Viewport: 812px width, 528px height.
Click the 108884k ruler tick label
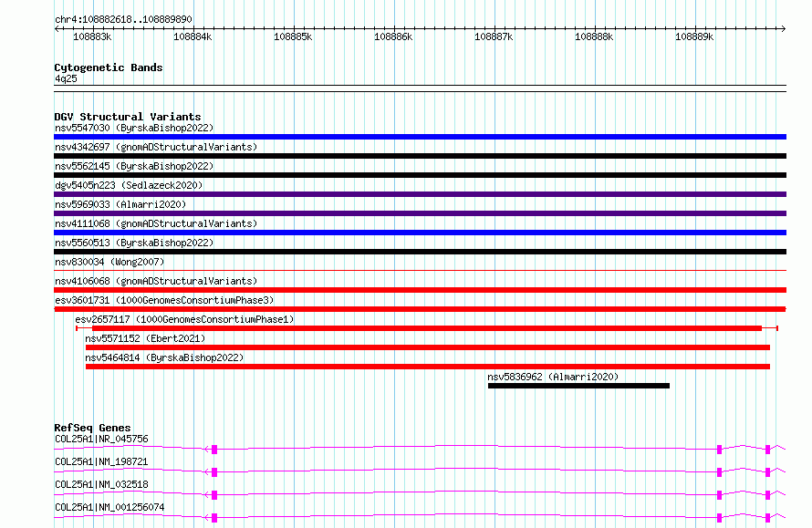pos(193,36)
